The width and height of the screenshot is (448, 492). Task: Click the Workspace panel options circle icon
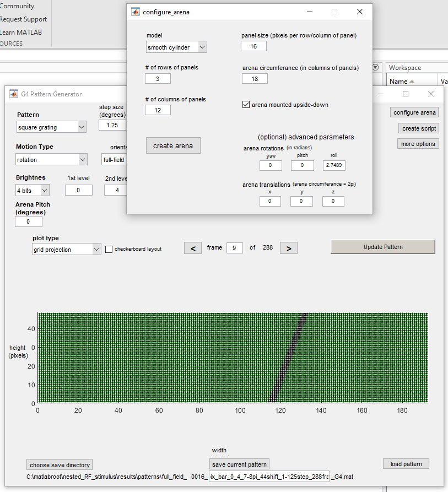pyautogui.click(x=376, y=67)
